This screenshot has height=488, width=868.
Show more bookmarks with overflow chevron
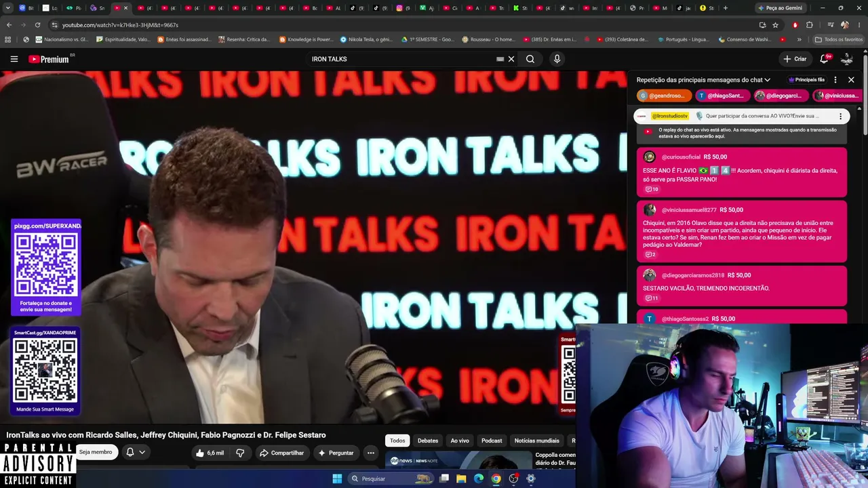pyautogui.click(x=799, y=39)
